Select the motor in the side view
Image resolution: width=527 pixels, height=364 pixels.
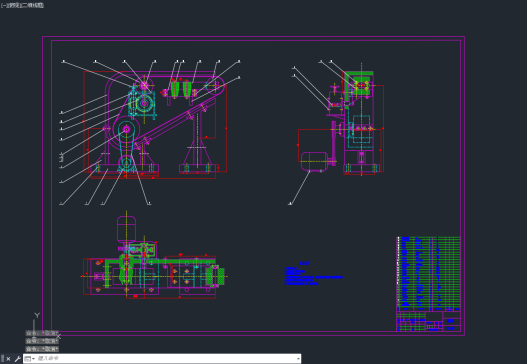(315, 162)
